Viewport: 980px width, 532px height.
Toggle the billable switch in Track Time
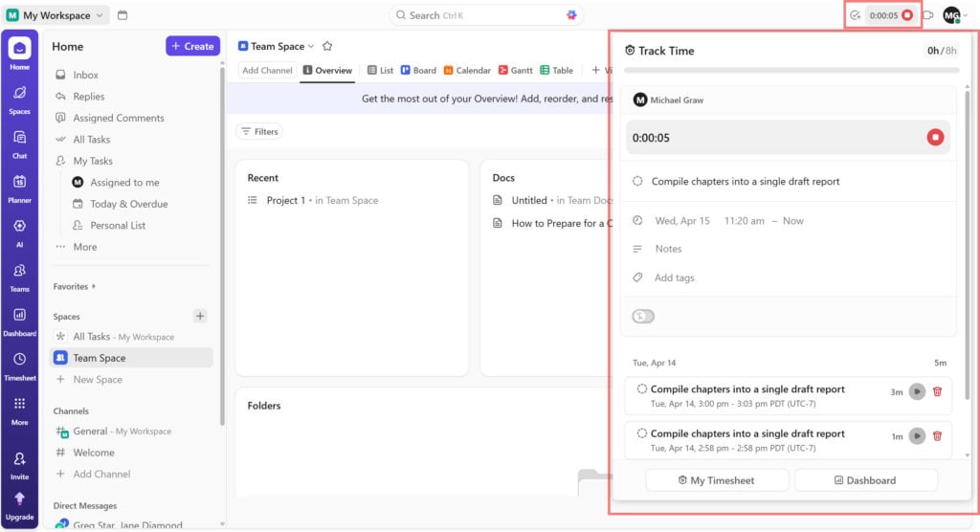[642, 317]
